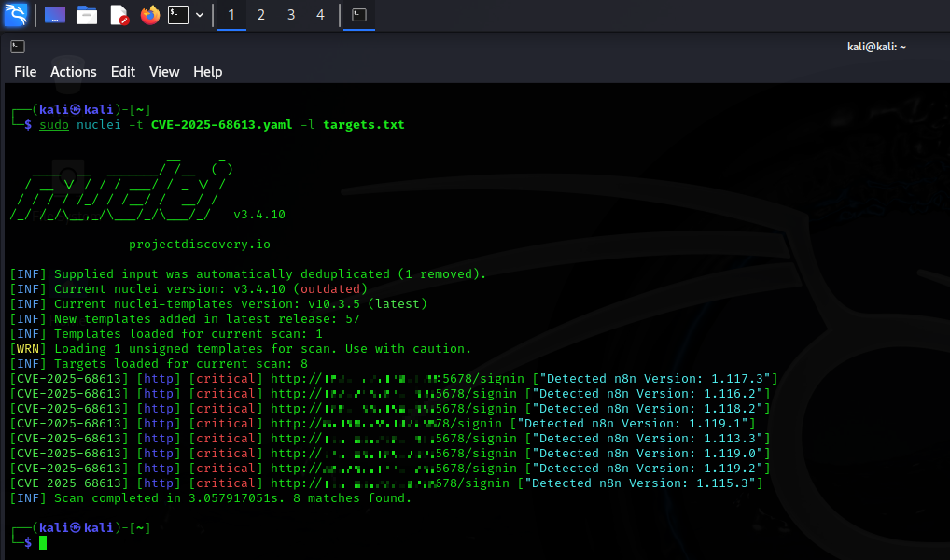Open the Kali Linux applications menu
Image resolution: width=950 pixels, height=560 pixels.
click(x=15, y=15)
